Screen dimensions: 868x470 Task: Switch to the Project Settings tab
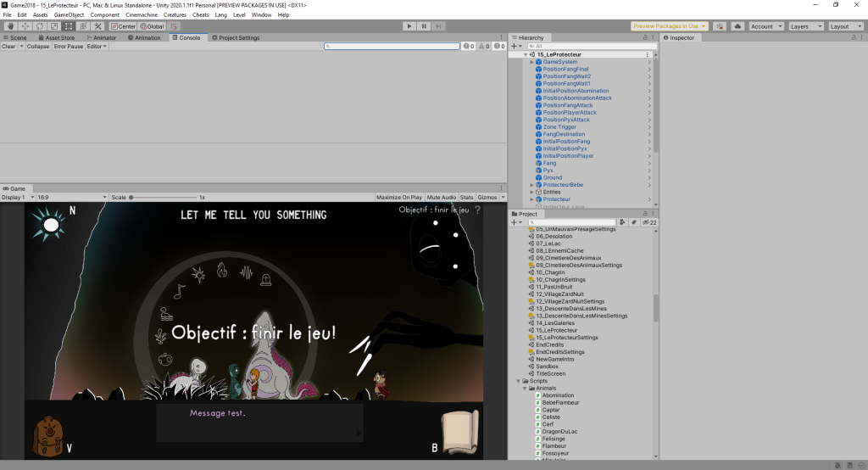[236, 37]
